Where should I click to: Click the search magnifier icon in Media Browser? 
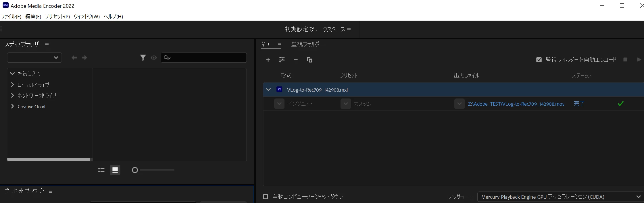click(x=167, y=58)
